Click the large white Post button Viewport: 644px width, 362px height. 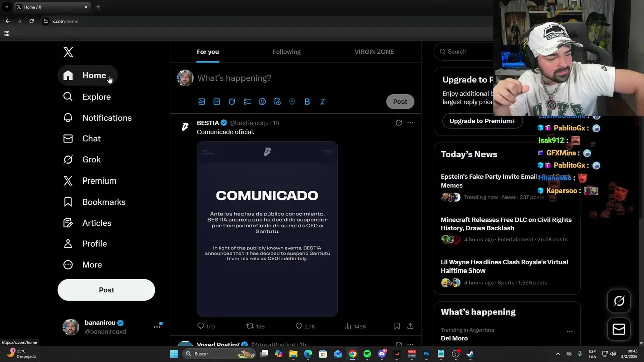(106, 290)
